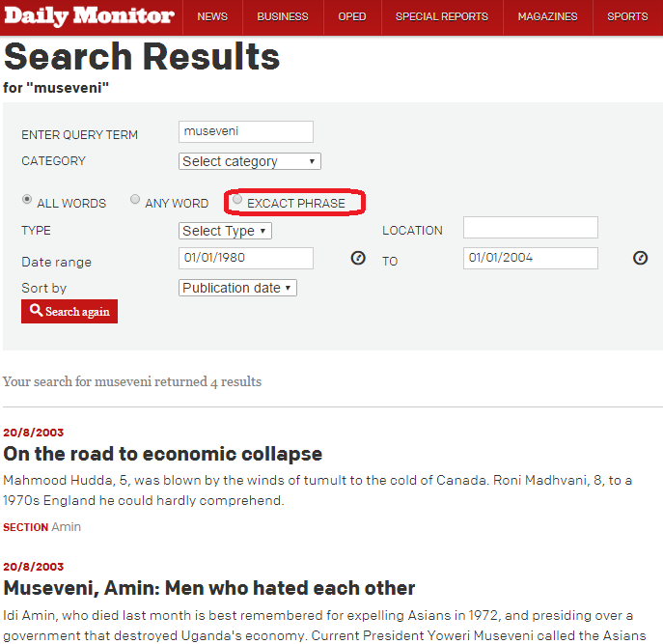Open the Select category dropdown

point(250,161)
